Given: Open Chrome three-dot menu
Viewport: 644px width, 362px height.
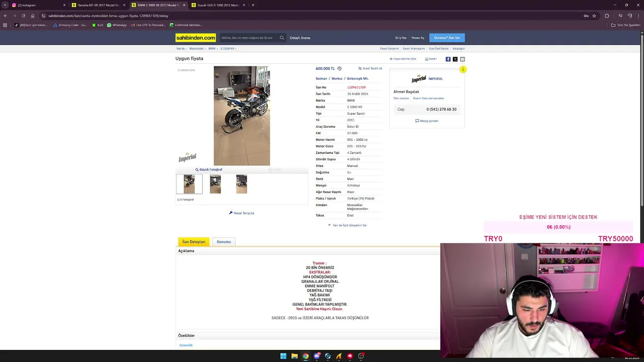Looking at the screenshot, I should [x=639, y=16].
